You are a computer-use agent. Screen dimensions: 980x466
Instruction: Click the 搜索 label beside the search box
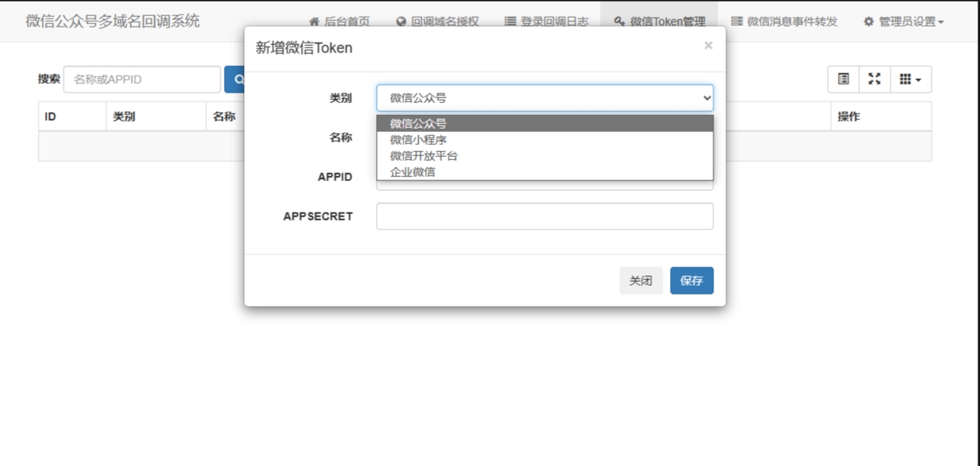click(x=49, y=79)
